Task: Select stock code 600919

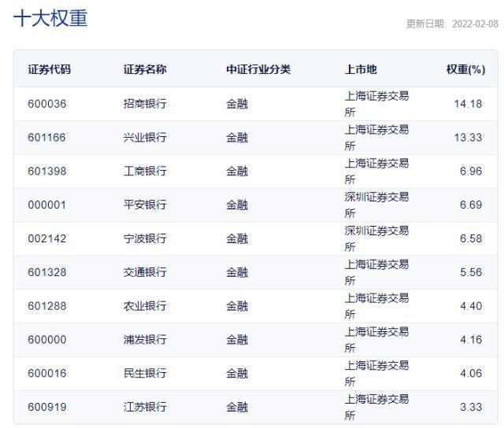Action: (x=47, y=407)
